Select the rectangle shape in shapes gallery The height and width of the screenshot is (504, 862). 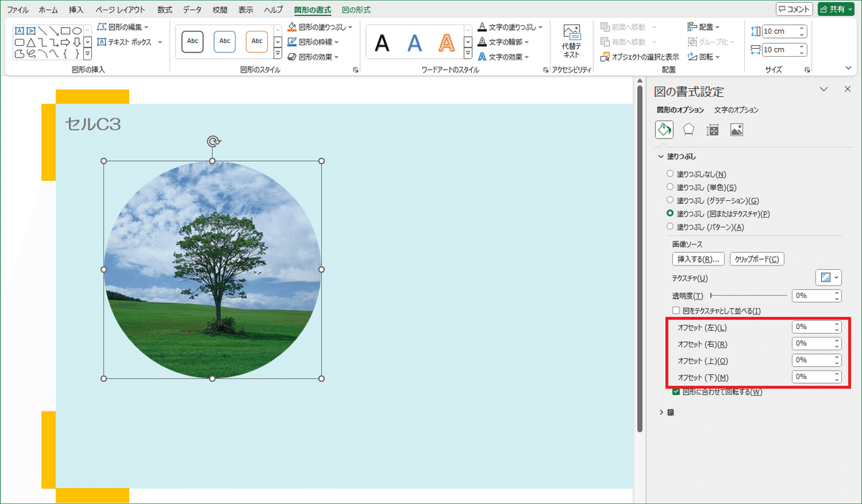[65, 31]
